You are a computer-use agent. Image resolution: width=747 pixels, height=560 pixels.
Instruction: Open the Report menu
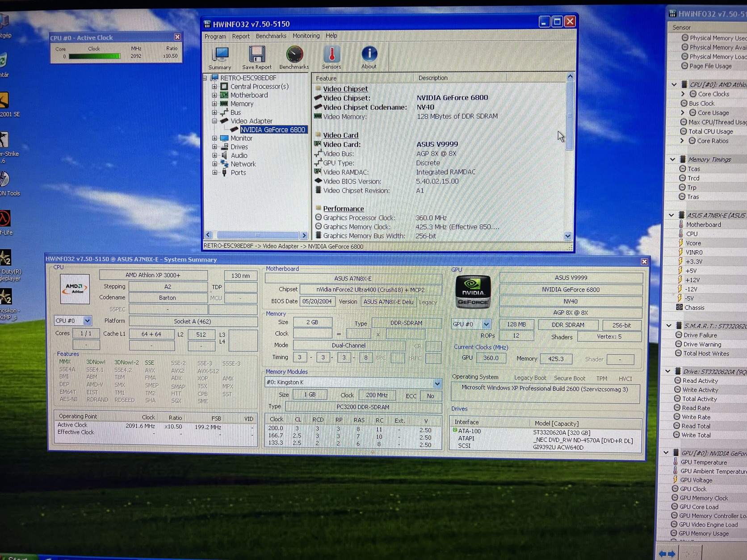[241, 36]
